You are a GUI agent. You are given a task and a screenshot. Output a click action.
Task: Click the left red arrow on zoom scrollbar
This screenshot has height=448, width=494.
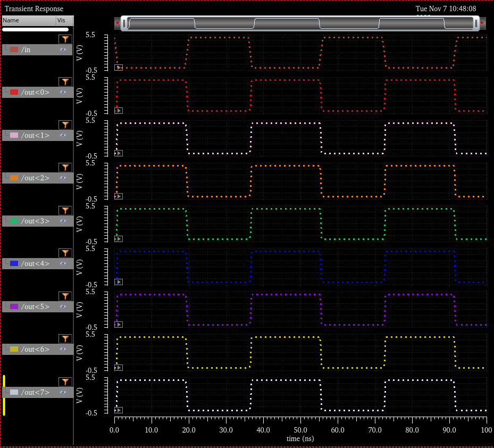[117, 23]
